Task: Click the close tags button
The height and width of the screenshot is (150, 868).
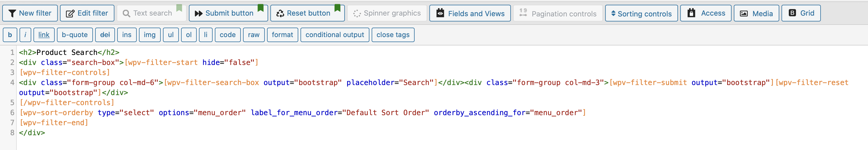Action: (x=393, y=35)
